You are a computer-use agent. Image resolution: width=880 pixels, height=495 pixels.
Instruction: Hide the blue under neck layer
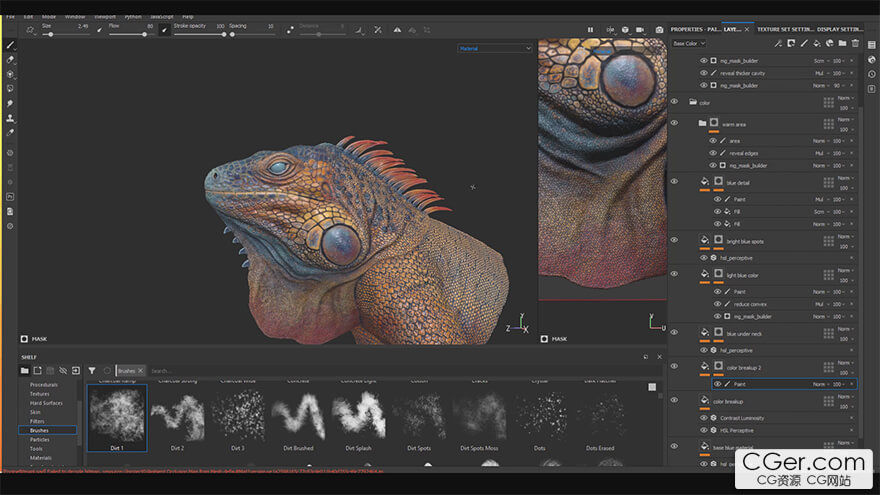coord(675,332)
